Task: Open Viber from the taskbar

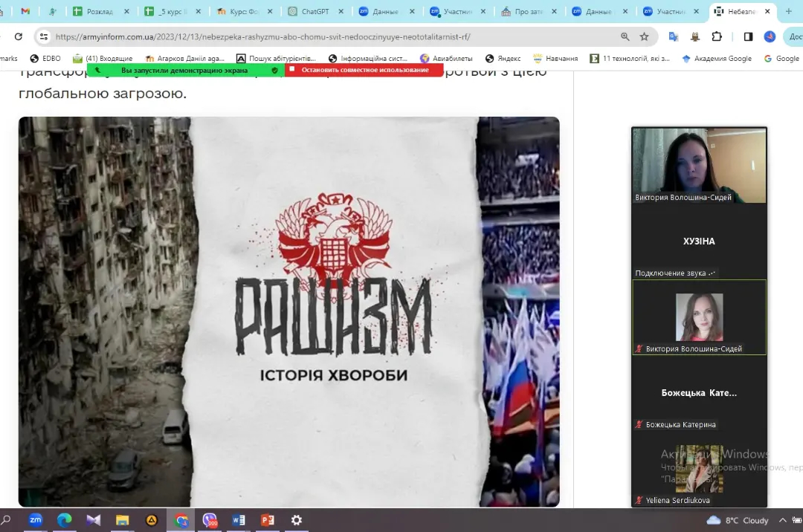Action: [x=210, y=520]
